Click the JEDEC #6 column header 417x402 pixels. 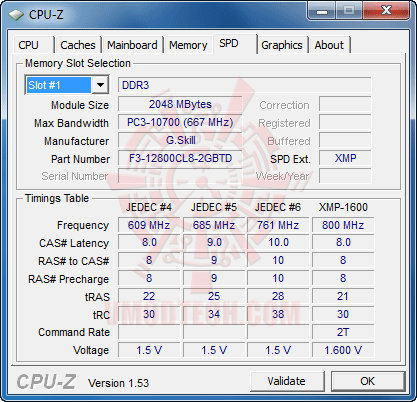278,207
